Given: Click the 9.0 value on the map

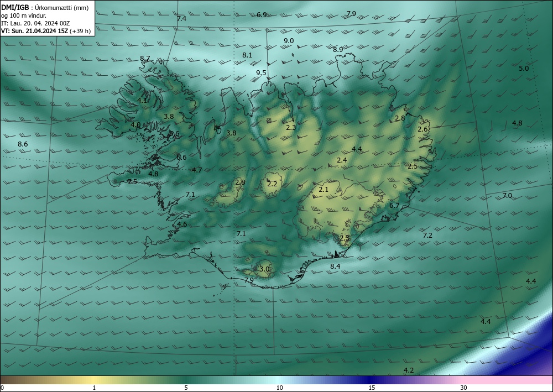Looking at the screenshot, I should [289, 40].
